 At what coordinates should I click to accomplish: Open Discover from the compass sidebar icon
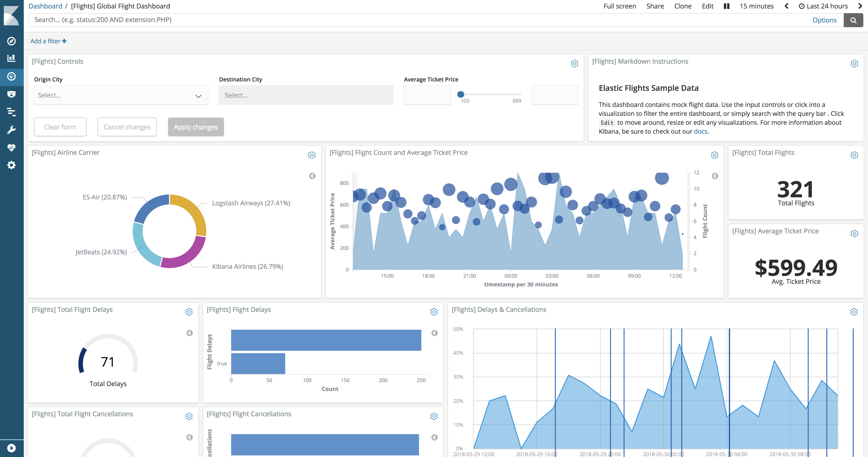pyautogui.click(x=11, y=41)
